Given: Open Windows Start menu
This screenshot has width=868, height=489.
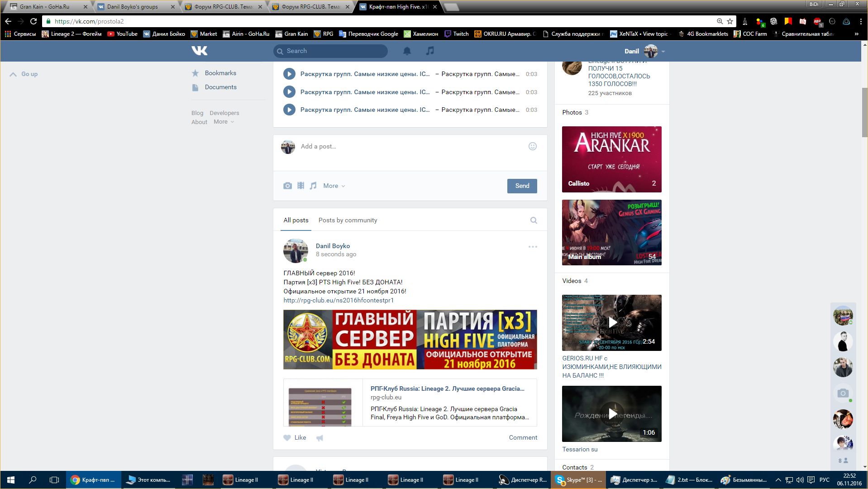Looking at the screenshot, I should coord(11,480).
